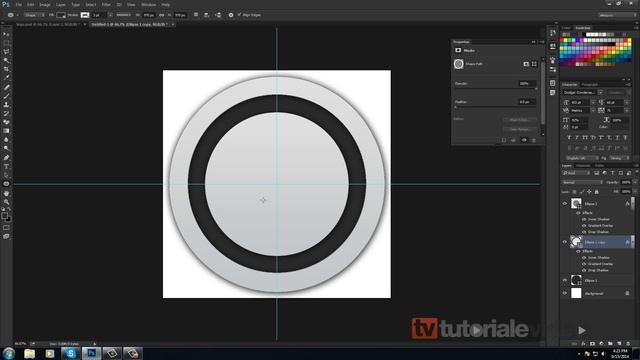
Task: Toggle lock transparent pixels in Layers
Action: point(574,191)
